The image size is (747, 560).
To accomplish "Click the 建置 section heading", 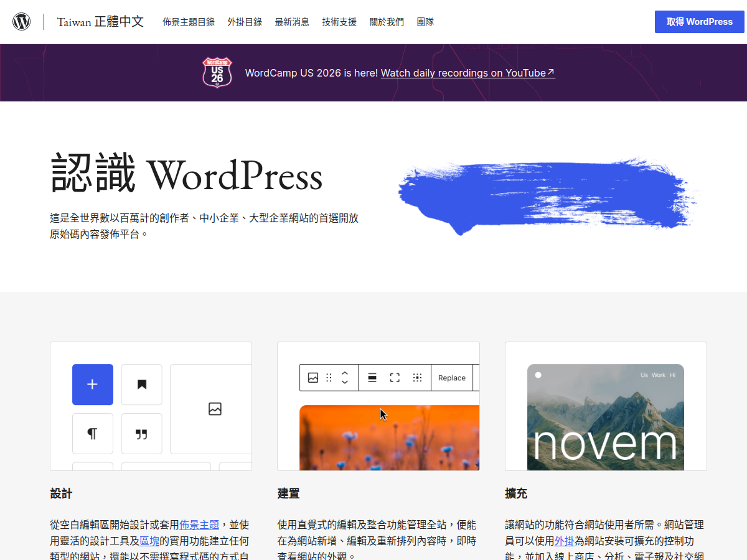I will tap(289, 493).
